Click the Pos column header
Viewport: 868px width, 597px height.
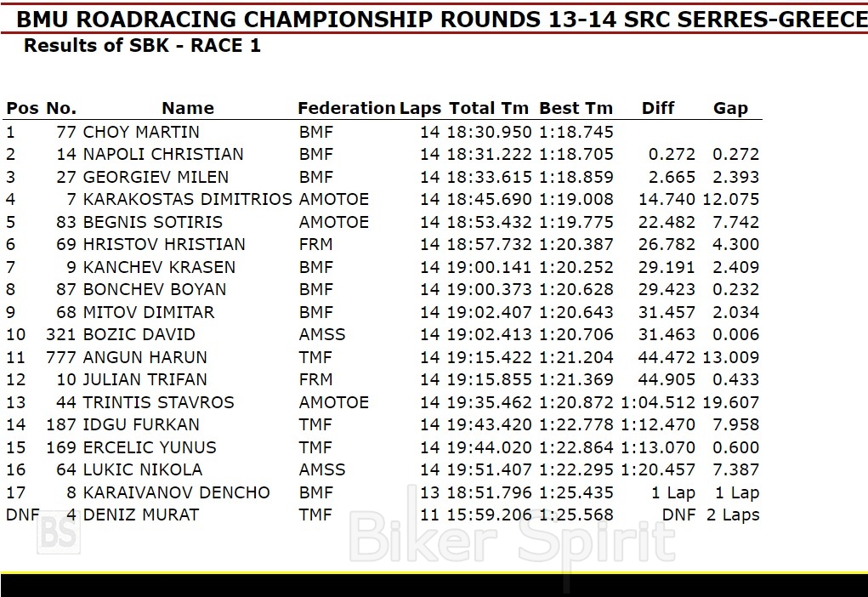pyautogui.click(x=22, y=108)
